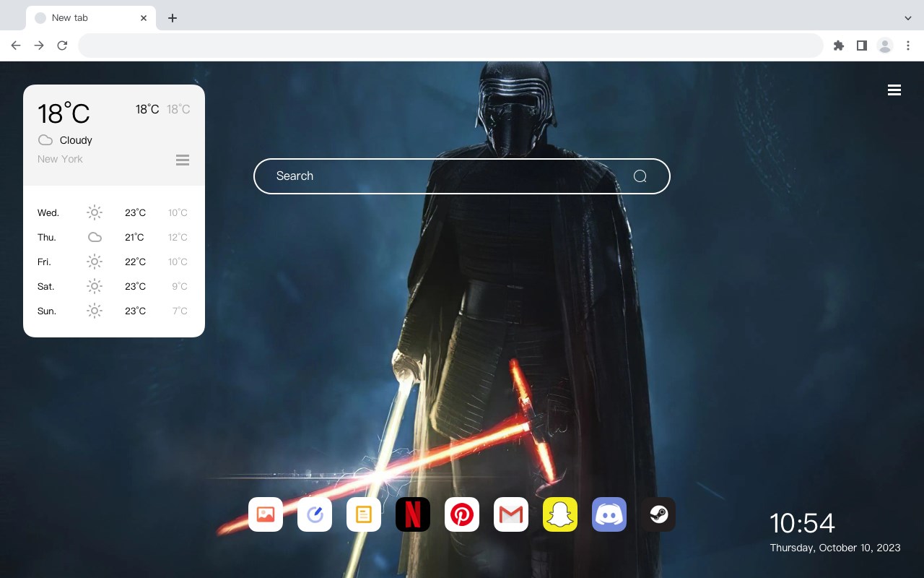The image size is (924, 578).
Task: Click the 10:54 clock display
Action: 802,523
